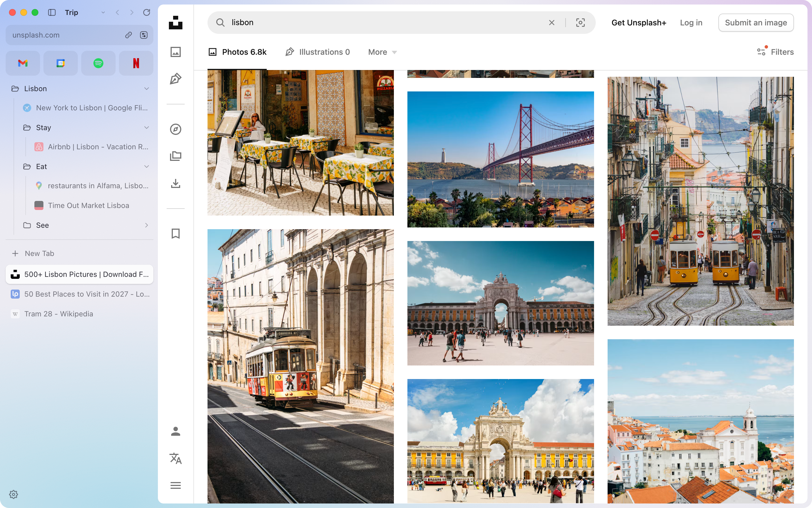Collapse the Eat folder
The image size is (812, 508).
coord(147,166)
